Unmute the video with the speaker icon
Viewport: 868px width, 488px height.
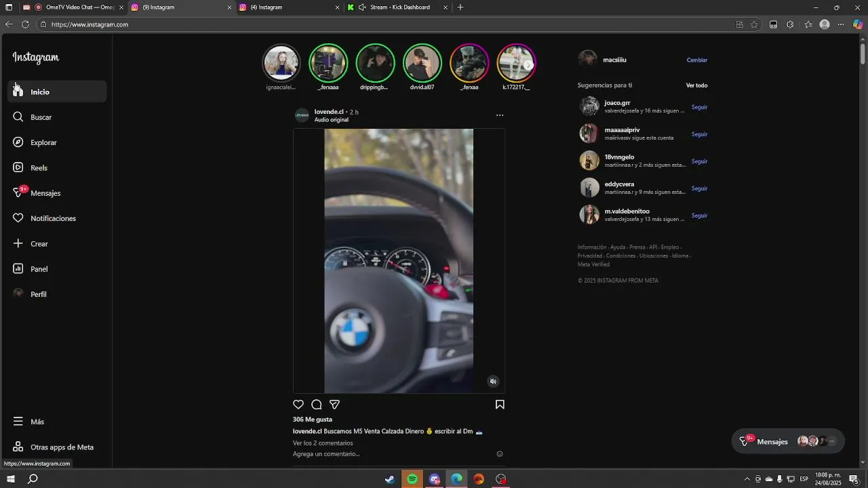click(x=493, y=382)
